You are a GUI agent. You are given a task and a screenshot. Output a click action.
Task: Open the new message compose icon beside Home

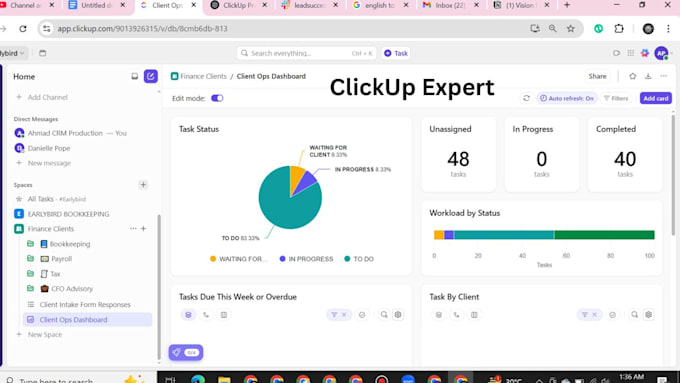pos(150,76)
